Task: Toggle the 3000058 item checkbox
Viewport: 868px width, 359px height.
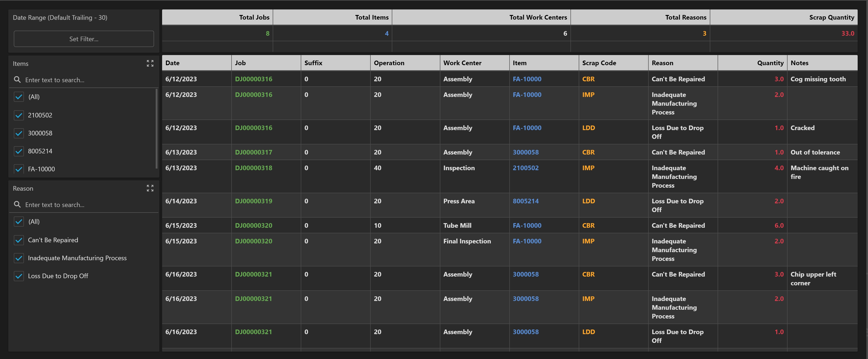Action: tap(19, 133)
